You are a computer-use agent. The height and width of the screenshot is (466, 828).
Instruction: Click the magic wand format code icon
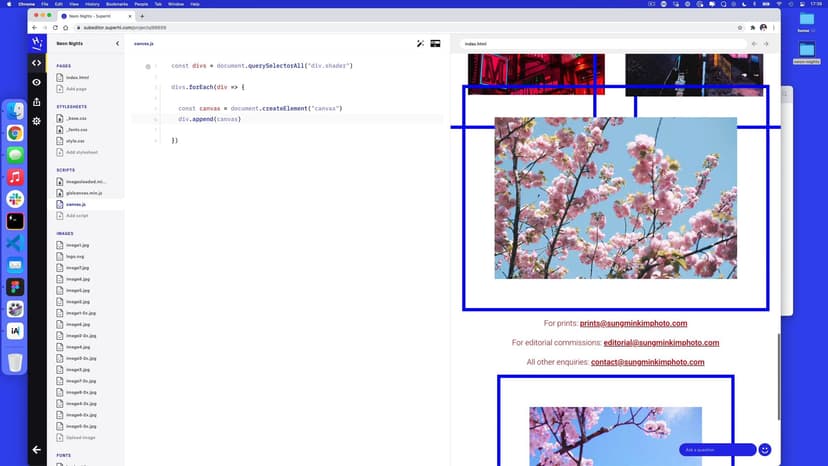[421, 44]
